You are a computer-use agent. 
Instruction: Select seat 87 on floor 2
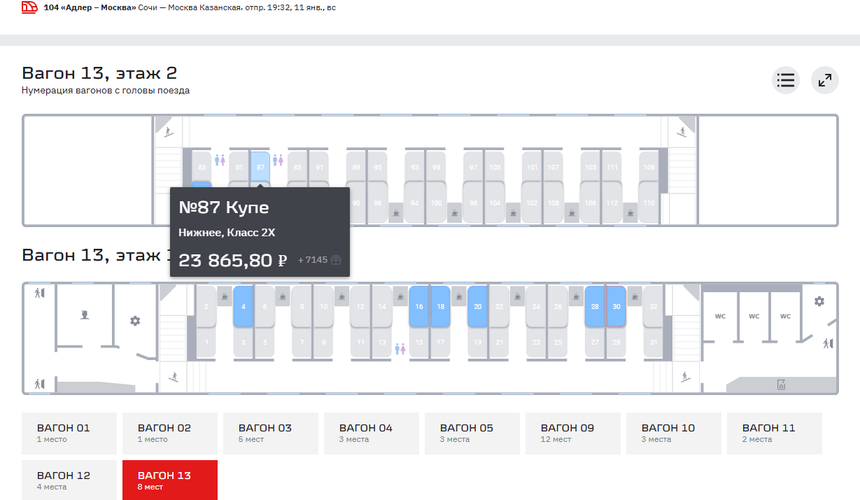[x=261, y=167]
